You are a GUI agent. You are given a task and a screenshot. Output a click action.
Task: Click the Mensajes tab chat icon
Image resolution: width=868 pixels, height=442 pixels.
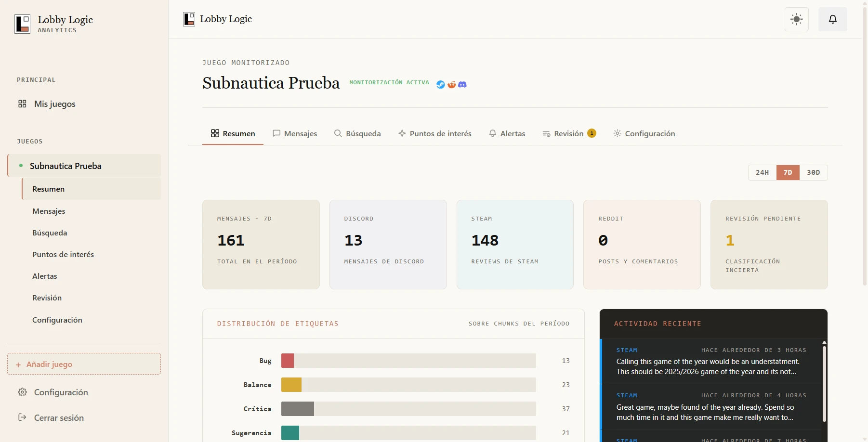(276, 133)
